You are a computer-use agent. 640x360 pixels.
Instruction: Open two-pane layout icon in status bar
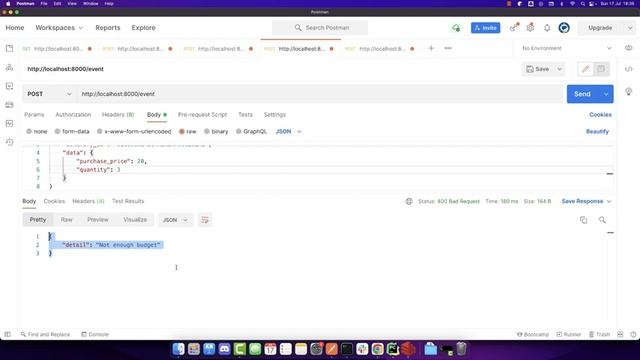pos(620,334)
